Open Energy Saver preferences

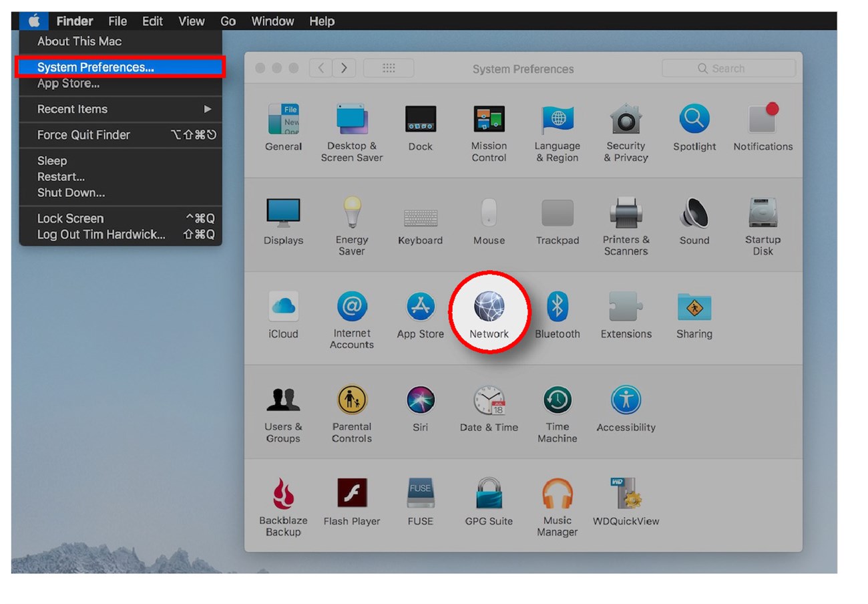coord(352,226)
